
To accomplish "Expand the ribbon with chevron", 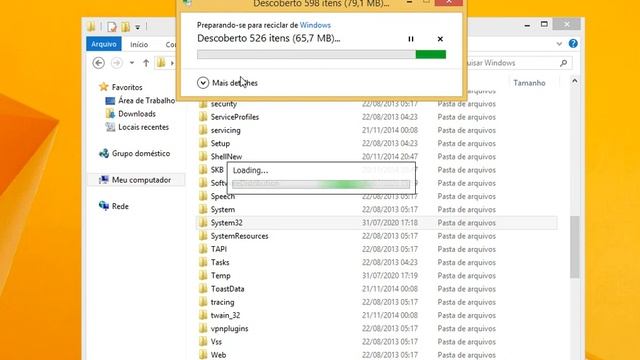I will (x=559, y=44).
